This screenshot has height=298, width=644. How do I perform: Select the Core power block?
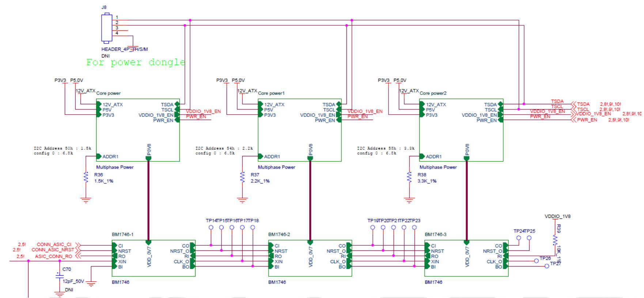pos(138,130)
